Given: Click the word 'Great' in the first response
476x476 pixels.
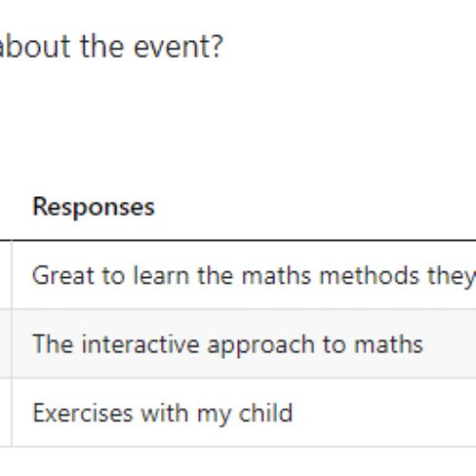Looking at the screenshot, I should 63,276.
